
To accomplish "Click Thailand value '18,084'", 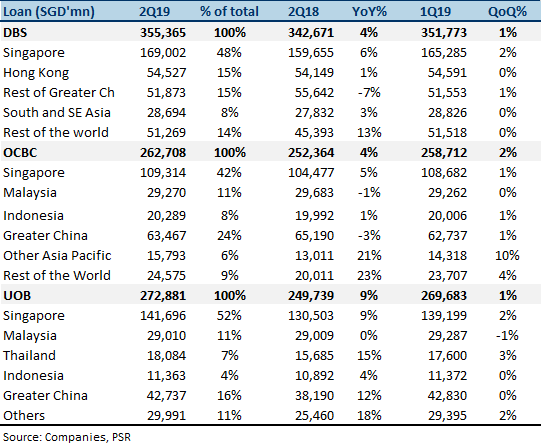I will (166, 356).
